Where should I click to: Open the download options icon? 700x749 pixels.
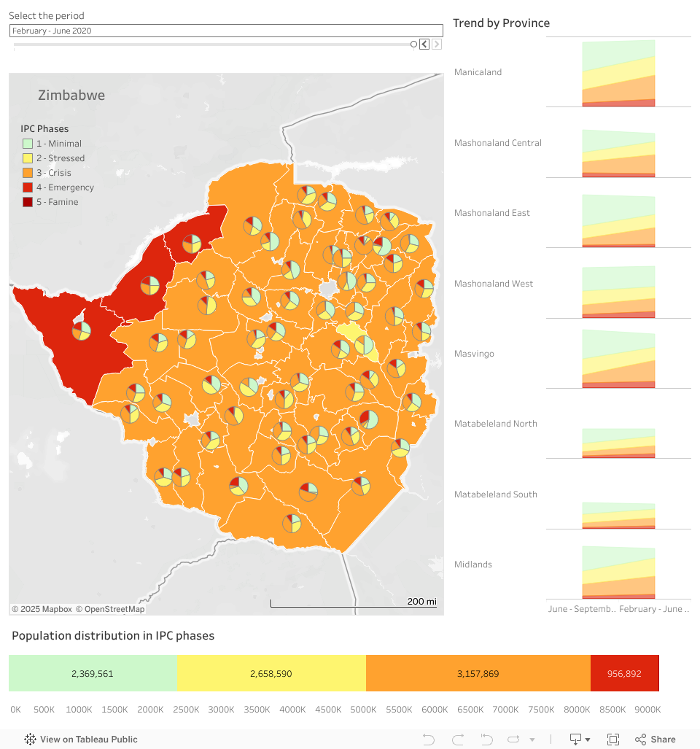click(x=580, y=740)
